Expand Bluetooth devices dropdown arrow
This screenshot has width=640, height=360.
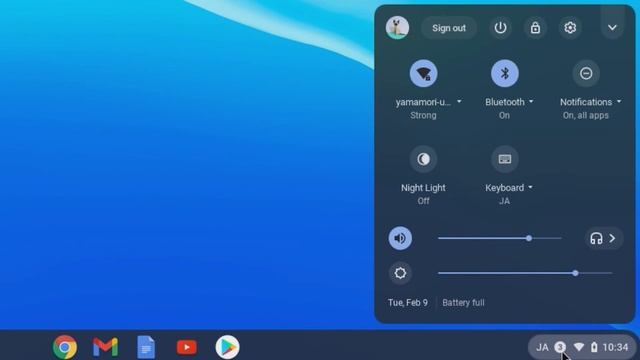click(531, 101)
